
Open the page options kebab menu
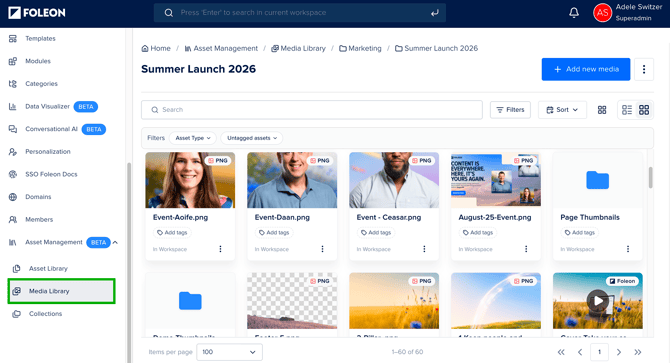644,69
